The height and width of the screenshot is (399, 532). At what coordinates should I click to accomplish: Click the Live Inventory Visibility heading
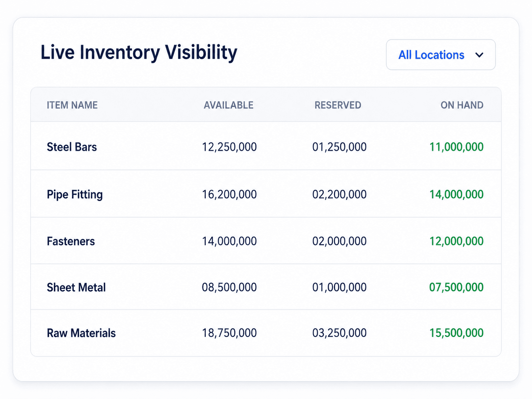pos(139,53)
